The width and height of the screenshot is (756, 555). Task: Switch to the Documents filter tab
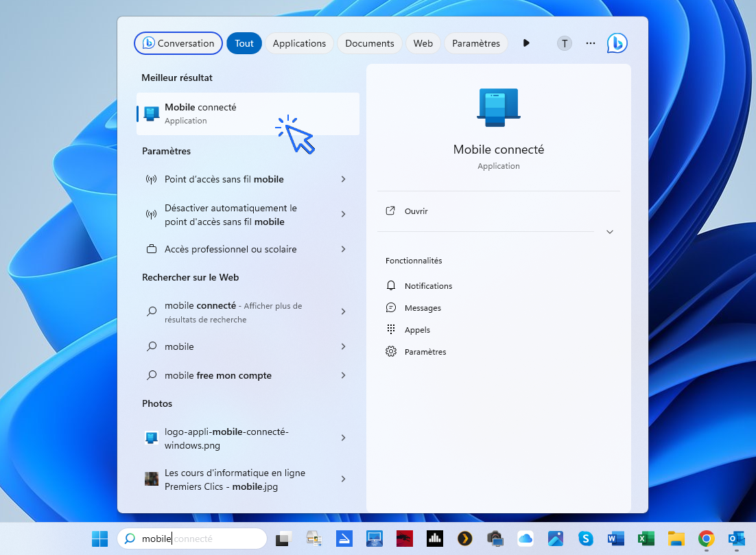coord(369,43)
